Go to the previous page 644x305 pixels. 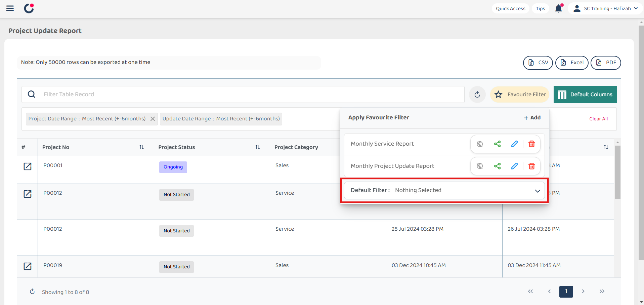(549, 292)
